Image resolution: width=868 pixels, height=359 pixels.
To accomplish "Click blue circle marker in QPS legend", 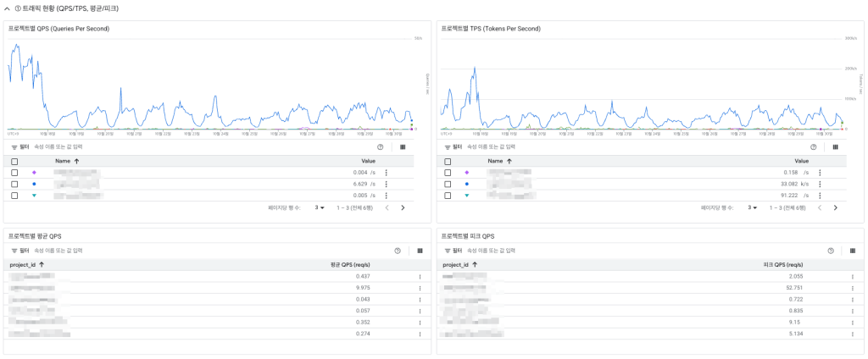I will pyautogui.click(x=34, y=184).
